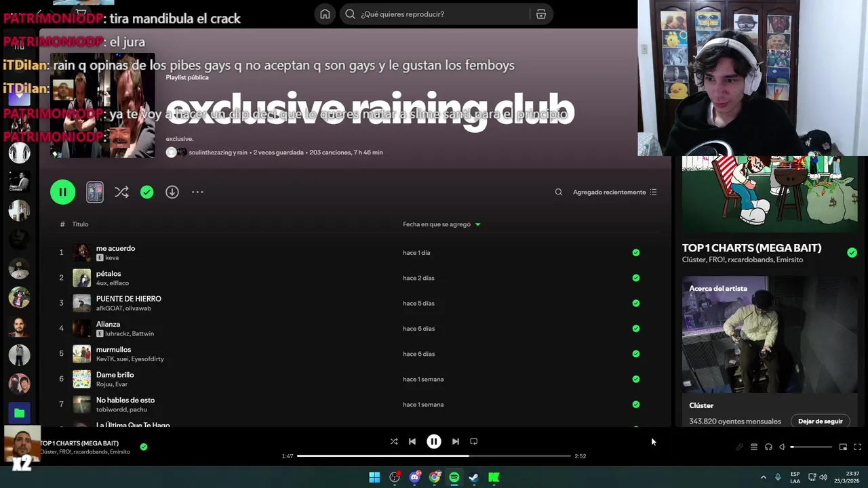
Task: Open more options ellipsis for the playlist
Action: pyautogui.click(x=197, y=192)
